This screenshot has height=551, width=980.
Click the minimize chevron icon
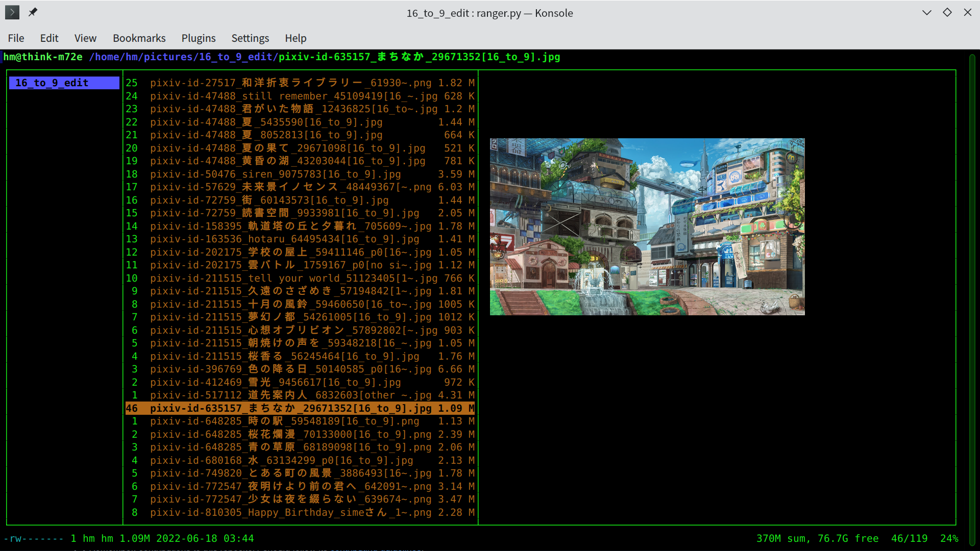(x=926, y=12)
